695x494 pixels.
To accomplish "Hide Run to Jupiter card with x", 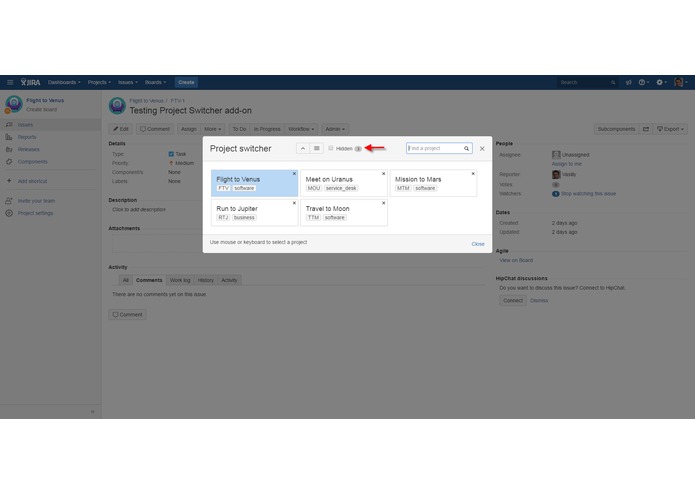I will (294, 203).
